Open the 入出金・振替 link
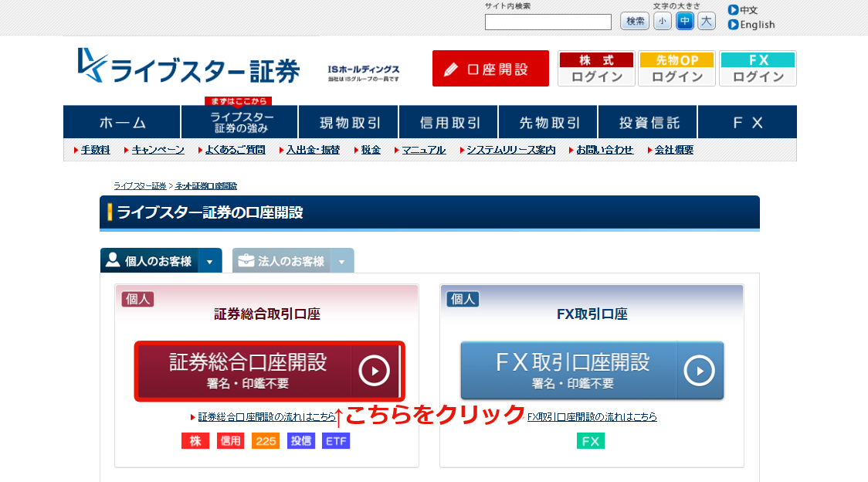Image resolution: width=868 pixels, height=482 pixels. (x=313, y=150)
